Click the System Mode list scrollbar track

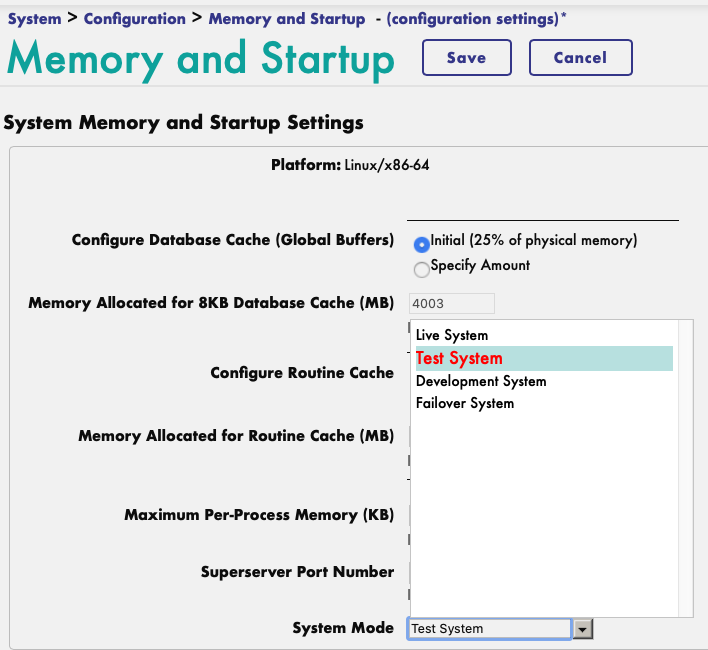click(x=685, y=468)
